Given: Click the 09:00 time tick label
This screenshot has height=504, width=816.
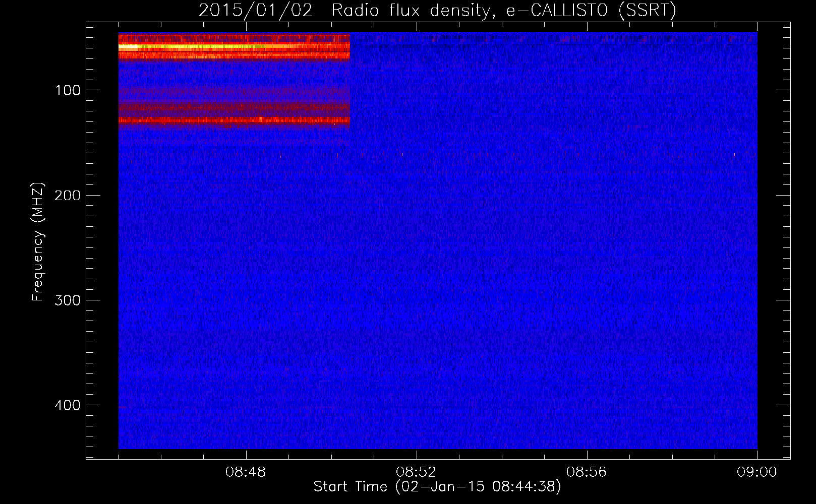Looking at the screenshot, I should (x=757, y=472).
